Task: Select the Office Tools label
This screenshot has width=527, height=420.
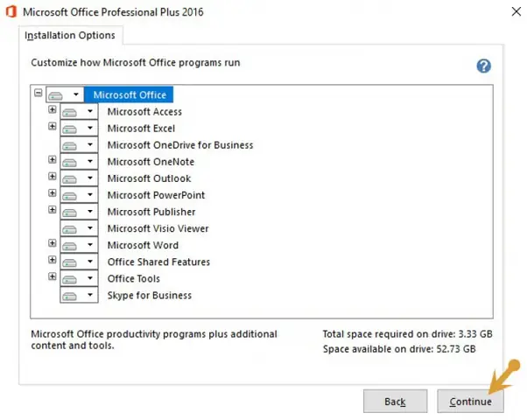Action: coord(133,278)
